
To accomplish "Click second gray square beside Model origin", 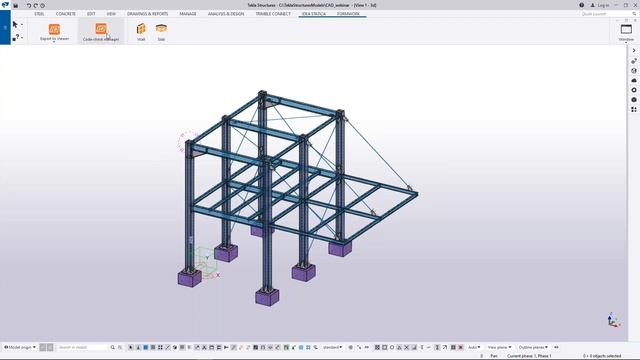I will tap(50, 347).
